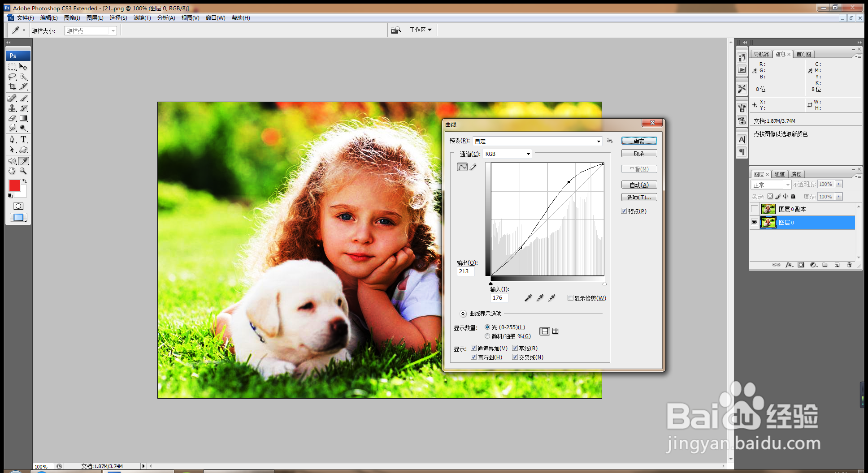Select the Healing Brush tool
The height and width of the screenshot is (473, 868).
pos(12,98)
